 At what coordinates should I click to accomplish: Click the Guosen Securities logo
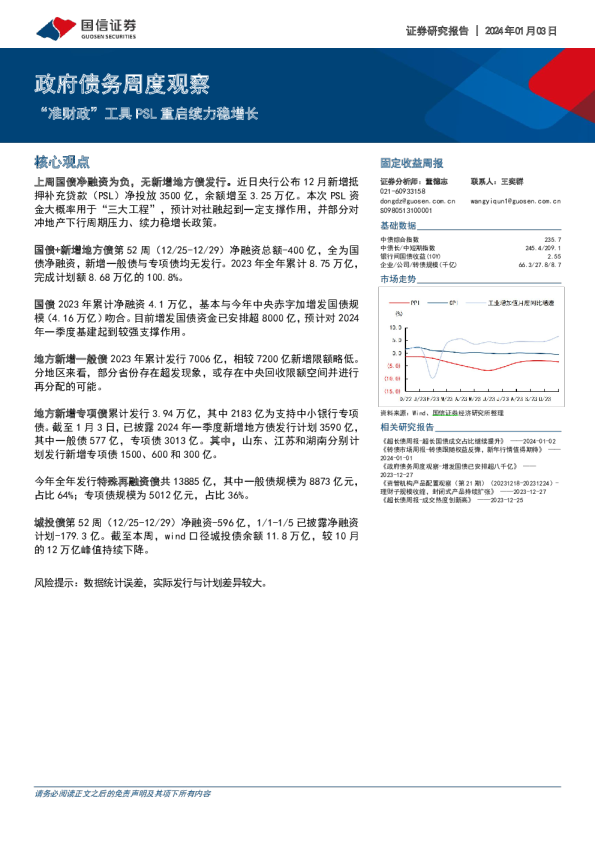[86, 28]
